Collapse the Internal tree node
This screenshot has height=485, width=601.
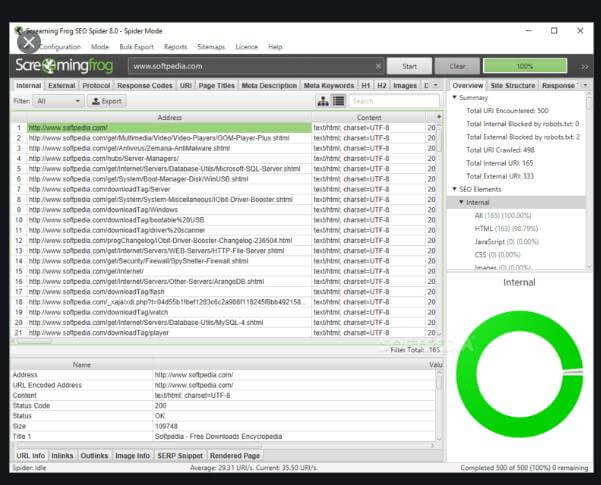pyautogui.click(x=461, y=202)
